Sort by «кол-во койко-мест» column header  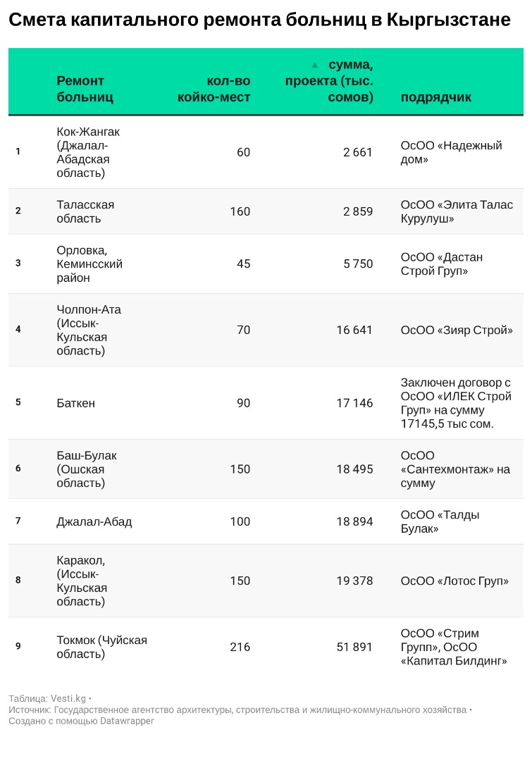tap(214, 89)
